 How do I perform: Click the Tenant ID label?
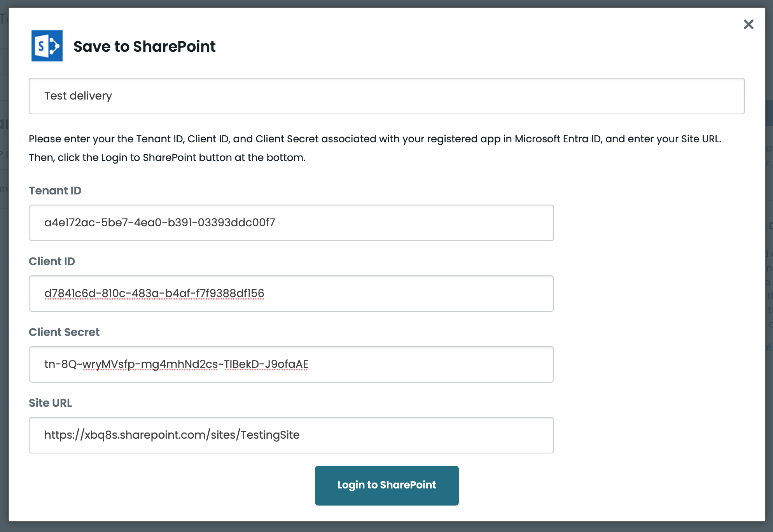pyautogui.click(x=55, y=191)
